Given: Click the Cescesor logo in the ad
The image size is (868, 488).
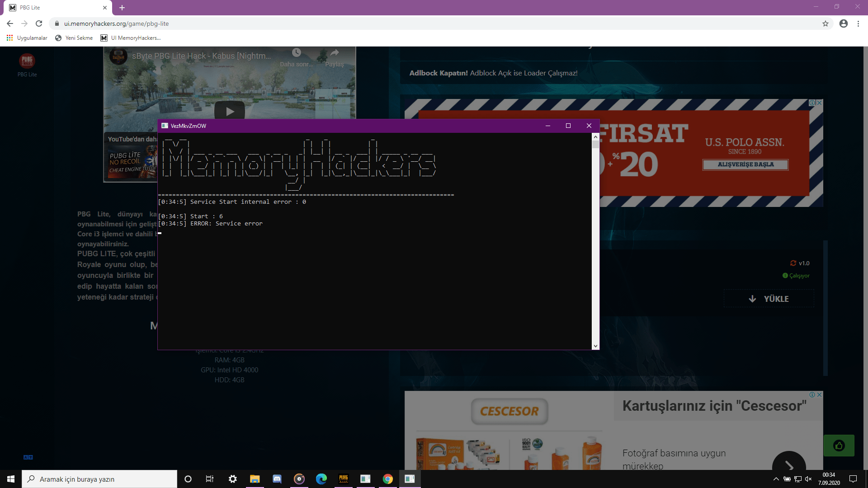Looking at the screenshot, I should (509, 411).
